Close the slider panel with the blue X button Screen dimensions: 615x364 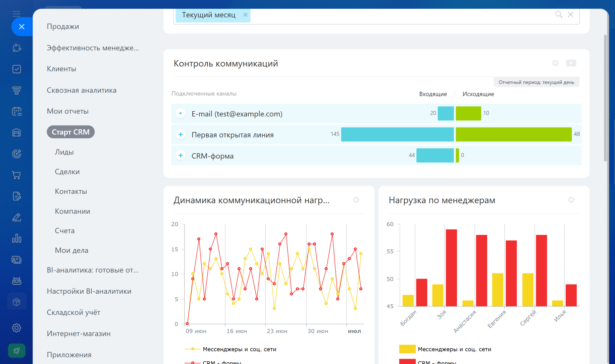(22, 27)
